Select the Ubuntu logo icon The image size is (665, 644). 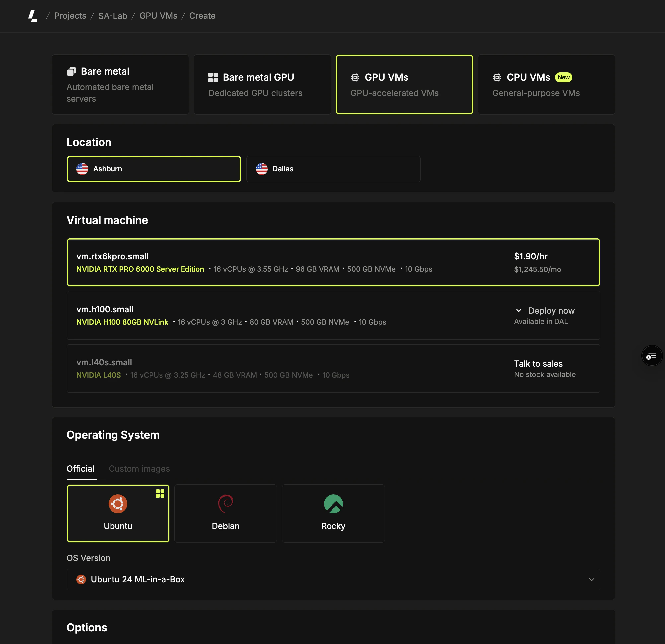click(118, 504)
